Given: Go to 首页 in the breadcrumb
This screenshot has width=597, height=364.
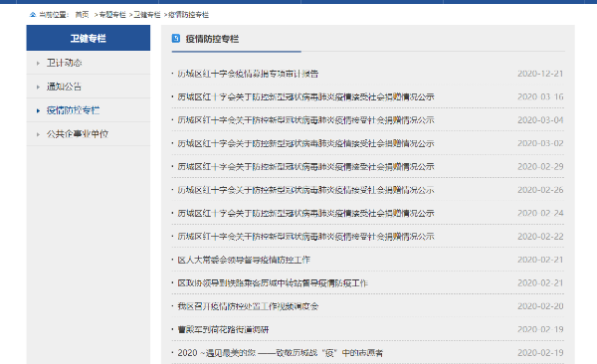Looking at the screenshot, I should tap(82, 15).
